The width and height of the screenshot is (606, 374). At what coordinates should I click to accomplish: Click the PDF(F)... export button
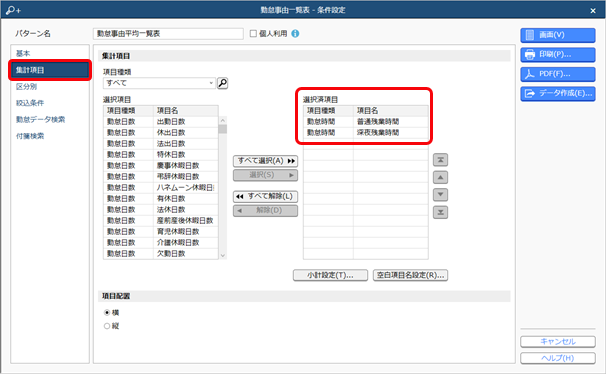(x=558, y=74)
